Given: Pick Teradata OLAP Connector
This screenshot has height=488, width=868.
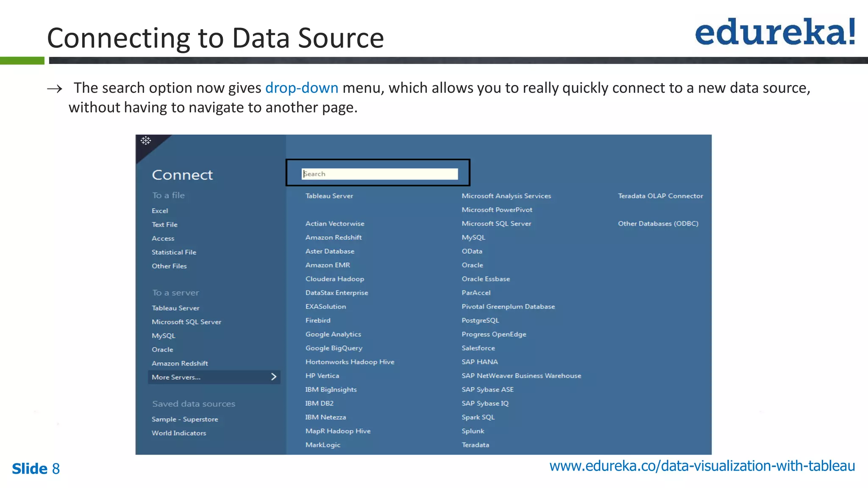Looking at the screenshot, I should tap(660, 196).
